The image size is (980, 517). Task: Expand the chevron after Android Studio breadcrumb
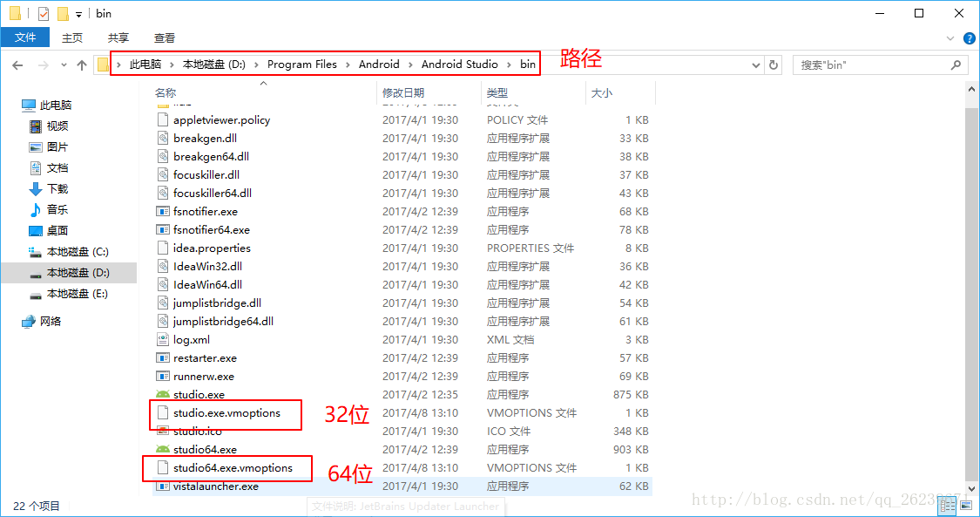click(510, 65)
